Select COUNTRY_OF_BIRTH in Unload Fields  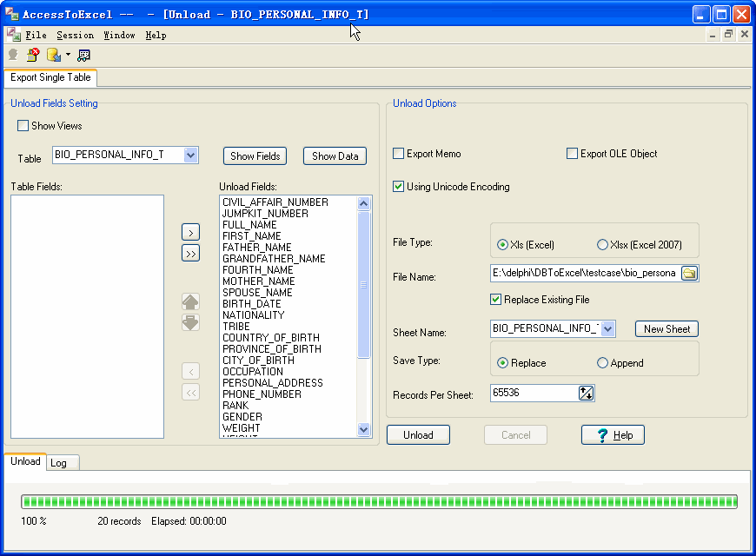(271, 338)
